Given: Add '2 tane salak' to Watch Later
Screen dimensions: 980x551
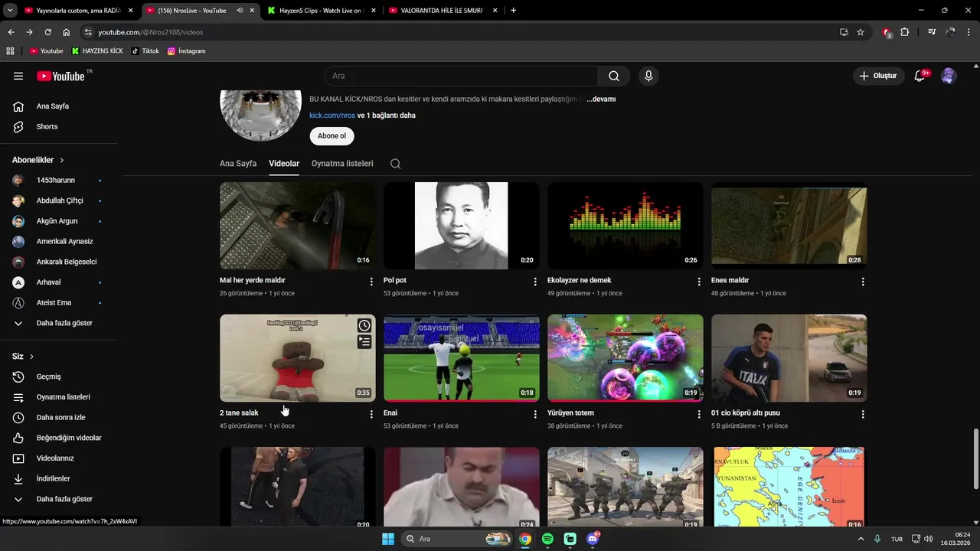Looking at the screenshot, I should tap(364, 325).
